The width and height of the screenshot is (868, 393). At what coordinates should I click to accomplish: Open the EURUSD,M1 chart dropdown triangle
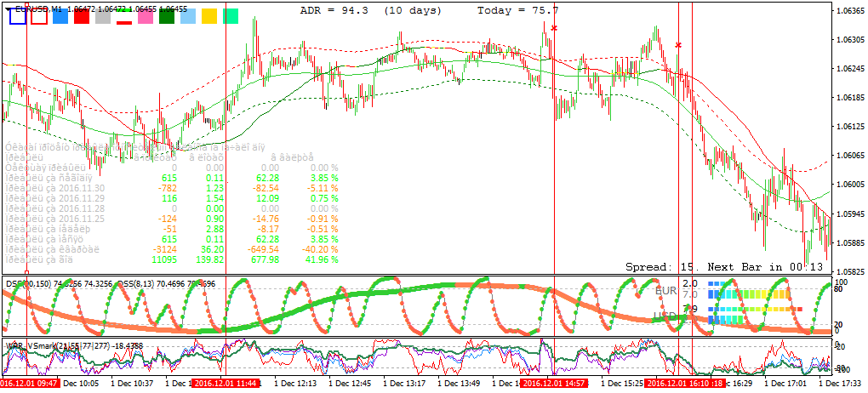click(x=7, y=9)
